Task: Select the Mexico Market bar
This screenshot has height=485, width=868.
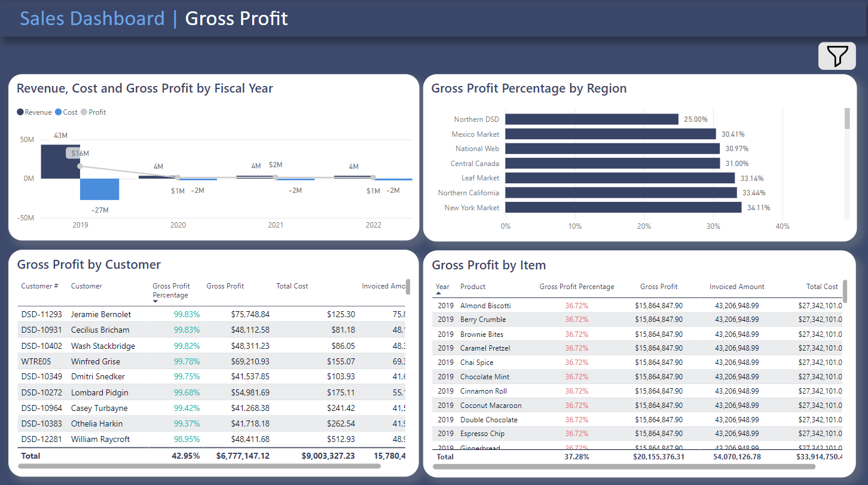Action: click(610, 134)
